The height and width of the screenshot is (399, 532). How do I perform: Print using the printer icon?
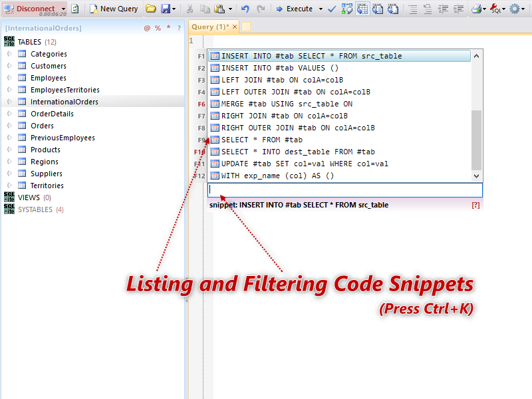(476, 9)
